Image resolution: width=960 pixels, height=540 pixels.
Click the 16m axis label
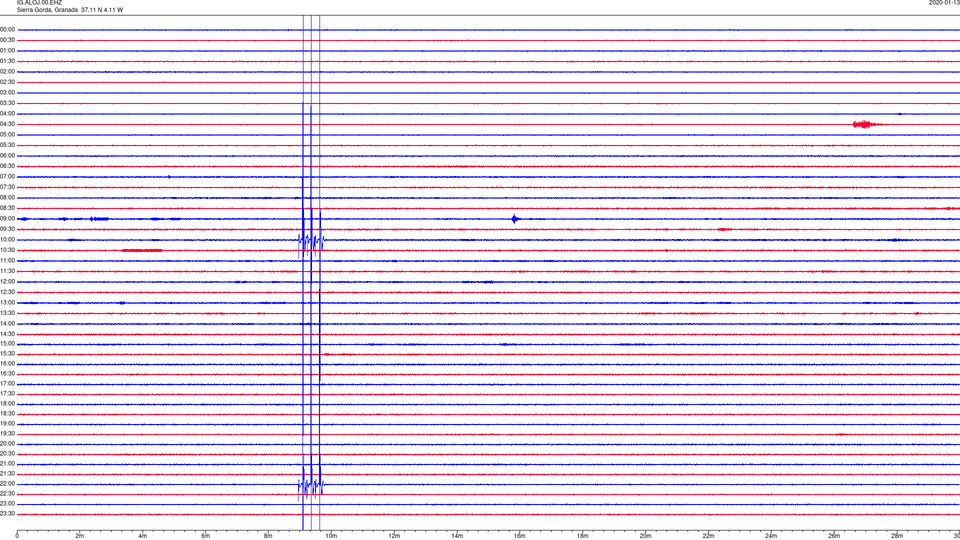[520, 536]
